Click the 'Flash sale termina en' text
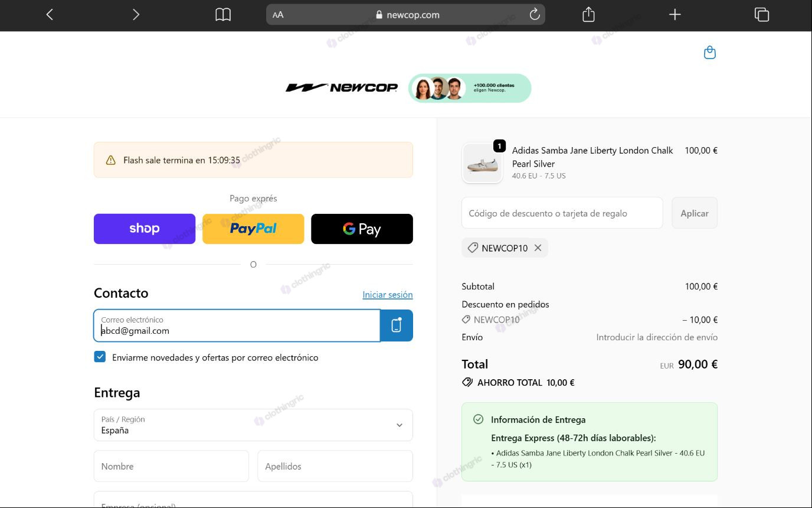The image size is (812, 508). (182, 160)
